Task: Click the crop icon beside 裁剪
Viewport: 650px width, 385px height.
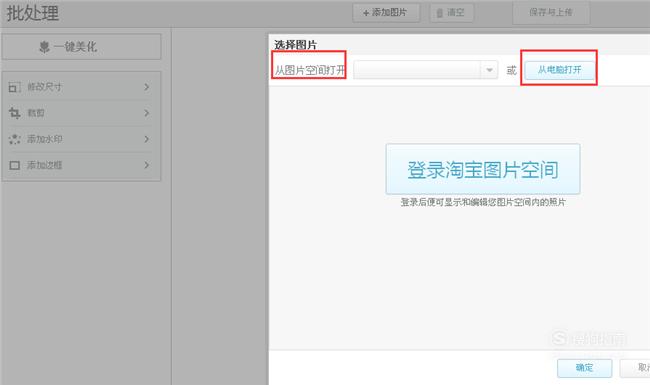Action: pos(15,113)
